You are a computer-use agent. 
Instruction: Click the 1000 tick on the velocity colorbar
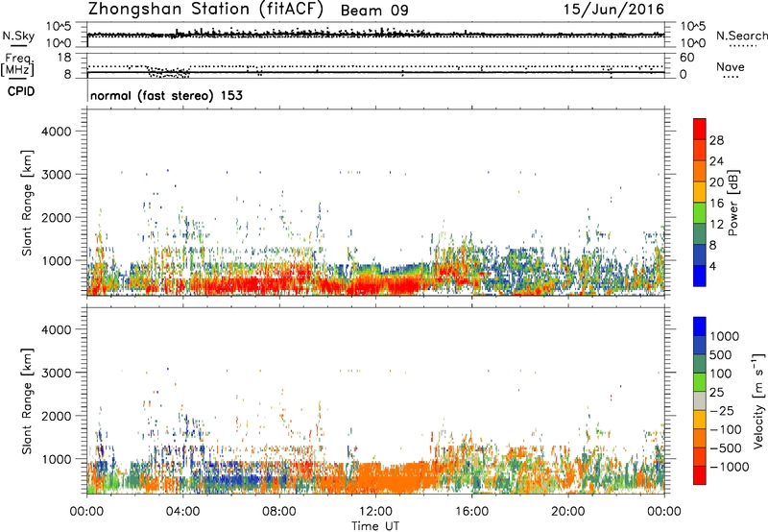tap(725, 336)
